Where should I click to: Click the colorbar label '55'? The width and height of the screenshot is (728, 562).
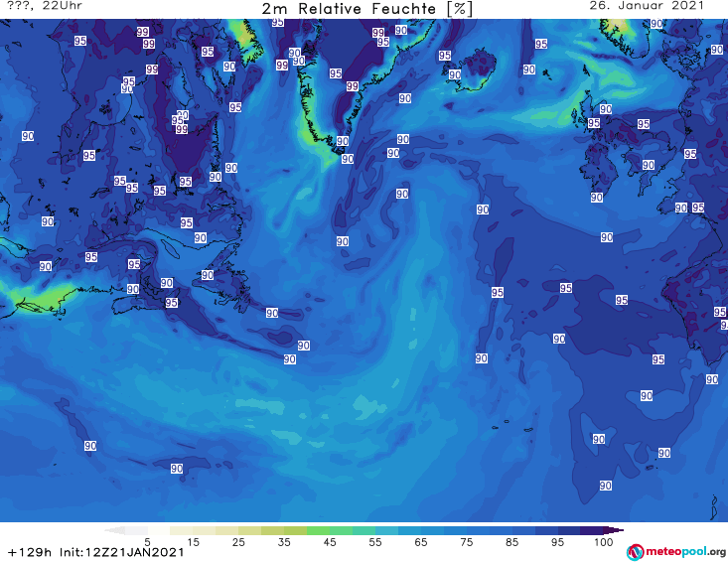(375, 542)
